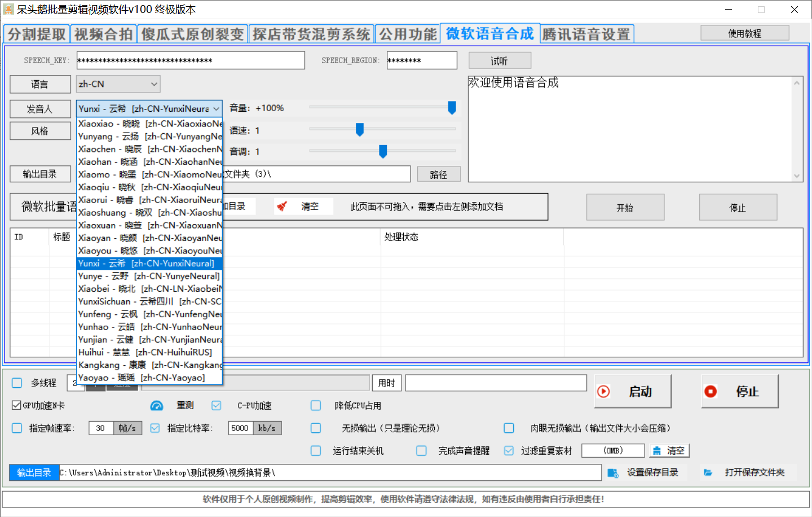
Task: Click the 使用教程 button
Action: pos(745,33)
